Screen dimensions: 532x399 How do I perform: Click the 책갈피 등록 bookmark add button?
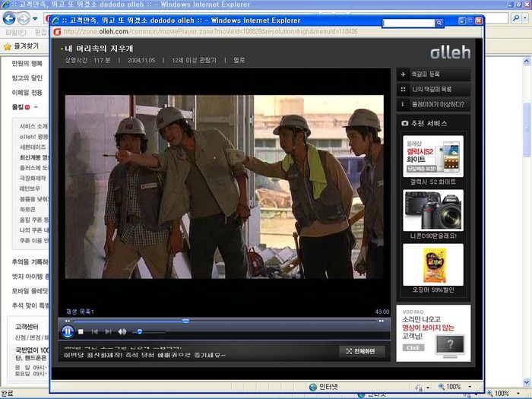[x=433, y=74]
